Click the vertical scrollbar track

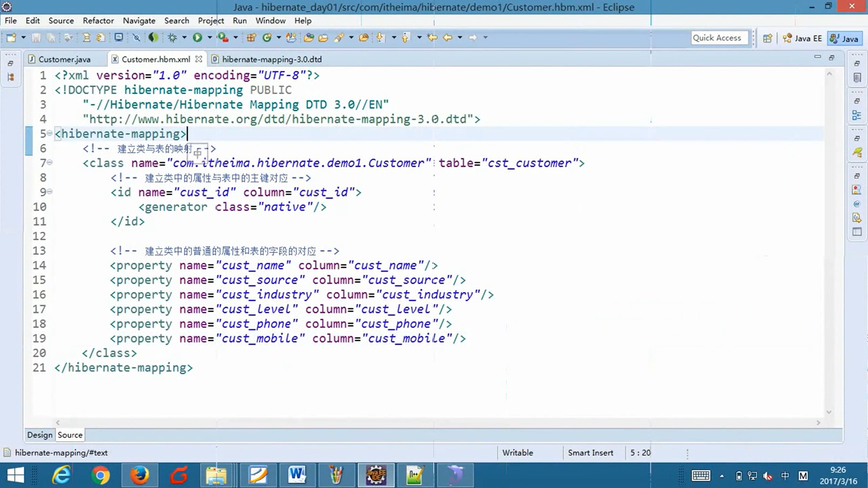coord(829,238)
